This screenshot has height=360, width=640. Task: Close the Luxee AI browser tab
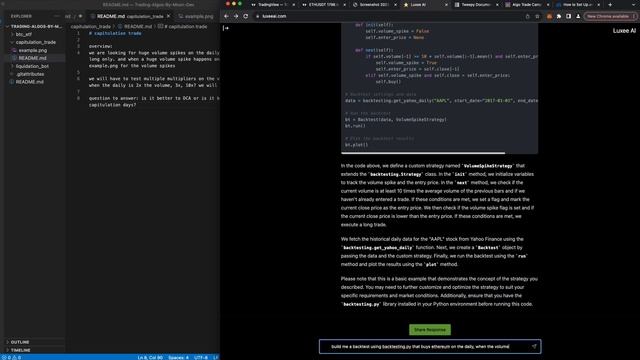(446, 5)
